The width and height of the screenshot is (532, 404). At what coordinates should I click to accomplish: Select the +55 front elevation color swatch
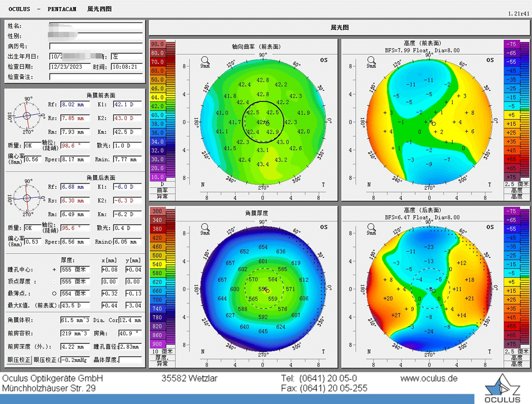pos(511,159)
